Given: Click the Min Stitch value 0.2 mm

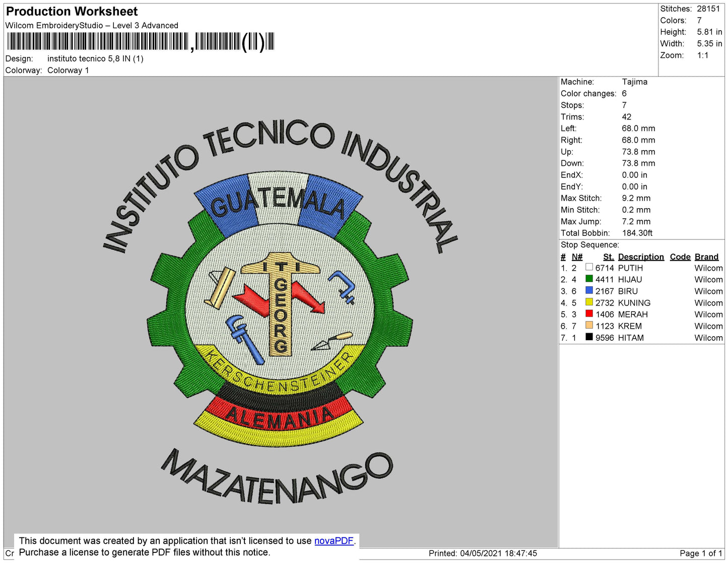Looking at the screenshot, I should click(x=636, y=210).
